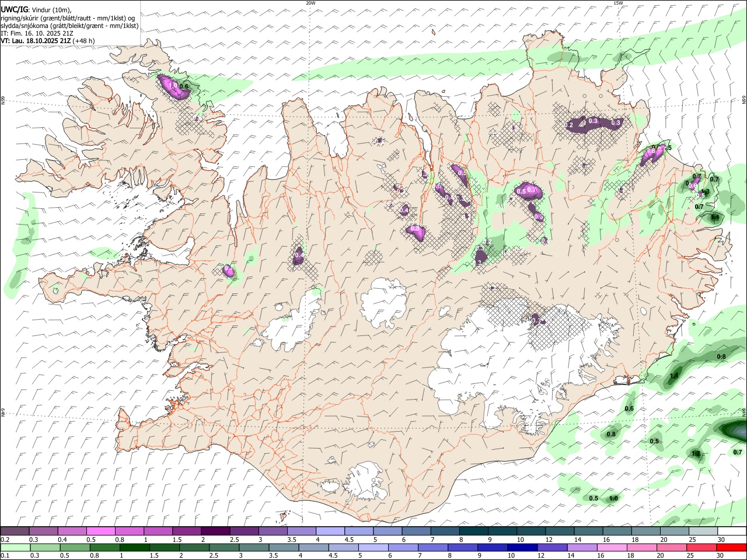Click the rose pink 20 rain legend swatch
The width and height of the screenshot is (747, 560).
coord(671,547)
